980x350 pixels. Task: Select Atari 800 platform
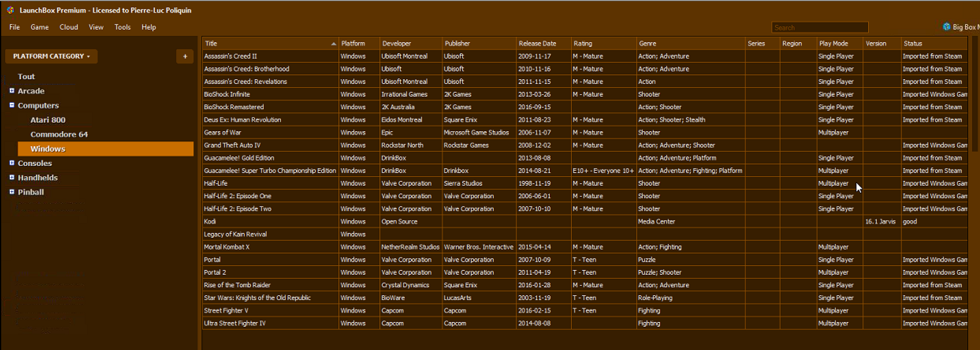coord(48,120)
